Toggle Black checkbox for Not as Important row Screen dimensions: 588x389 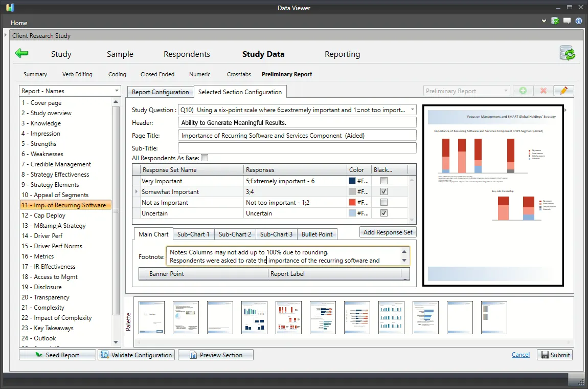383,202
